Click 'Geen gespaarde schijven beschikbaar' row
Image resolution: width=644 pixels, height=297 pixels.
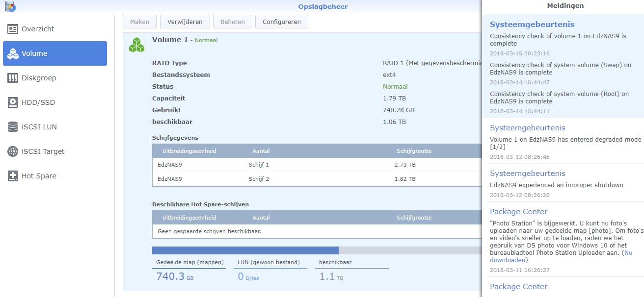(317, 231)
